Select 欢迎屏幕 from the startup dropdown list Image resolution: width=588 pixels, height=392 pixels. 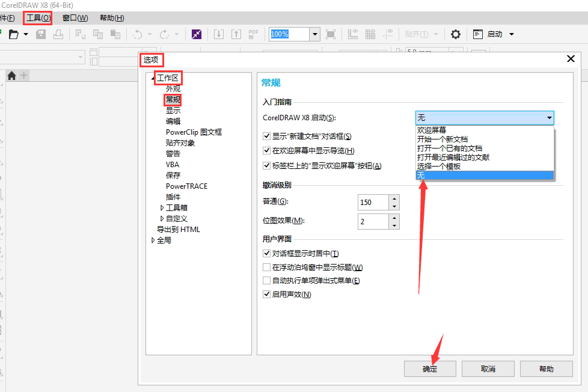point(432,130)
